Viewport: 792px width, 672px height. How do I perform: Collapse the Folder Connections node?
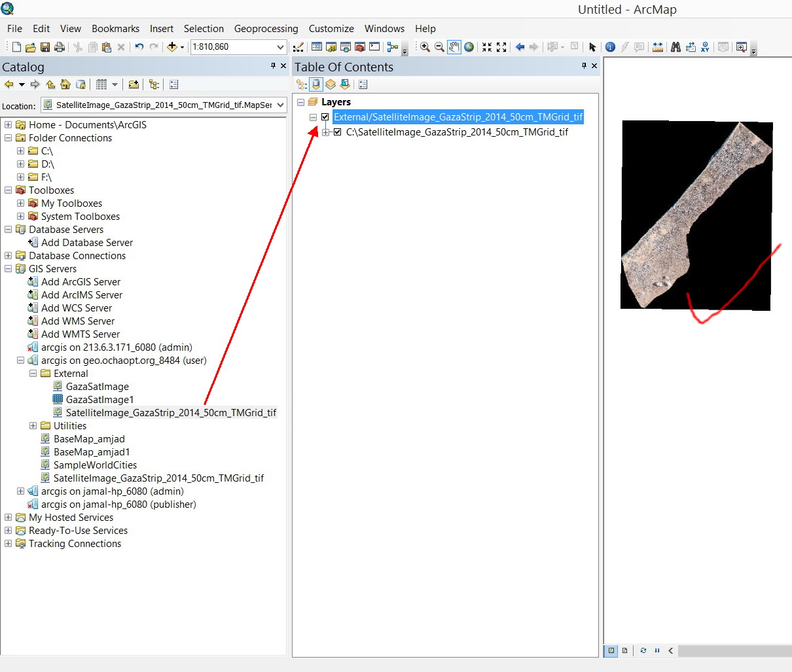8,138
